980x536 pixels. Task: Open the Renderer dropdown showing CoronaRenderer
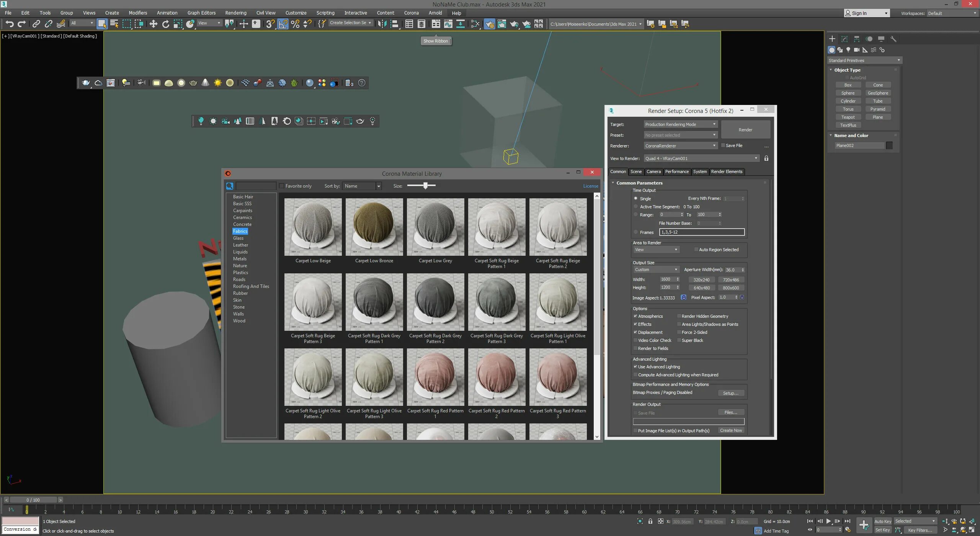(x=680, y=146)
